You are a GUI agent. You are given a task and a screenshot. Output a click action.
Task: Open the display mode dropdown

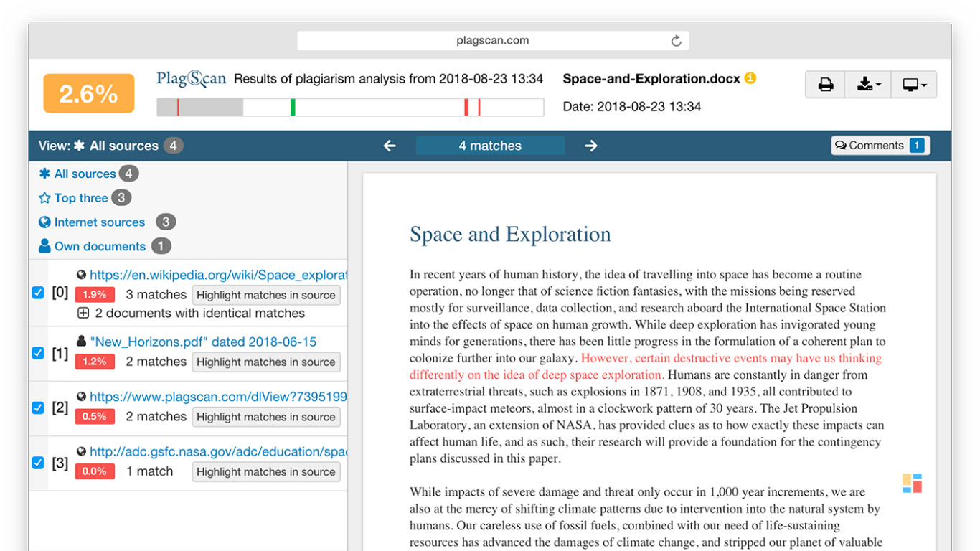point(914,85)
